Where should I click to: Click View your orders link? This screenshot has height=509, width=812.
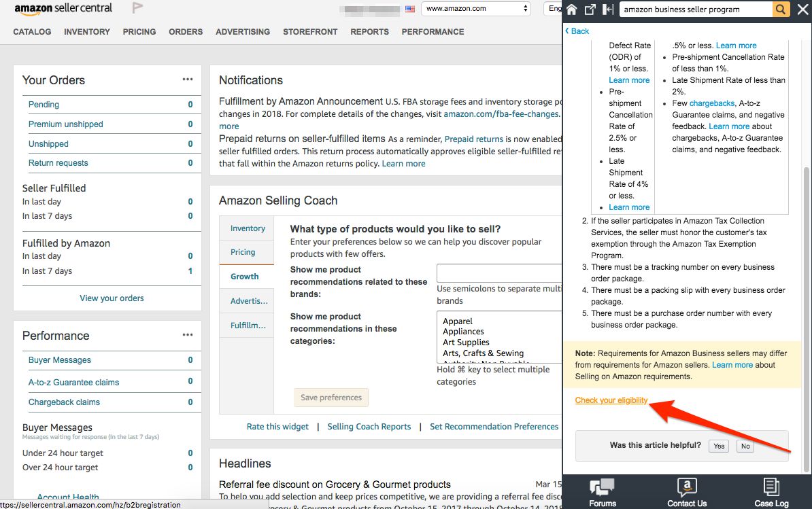[112, 298]
